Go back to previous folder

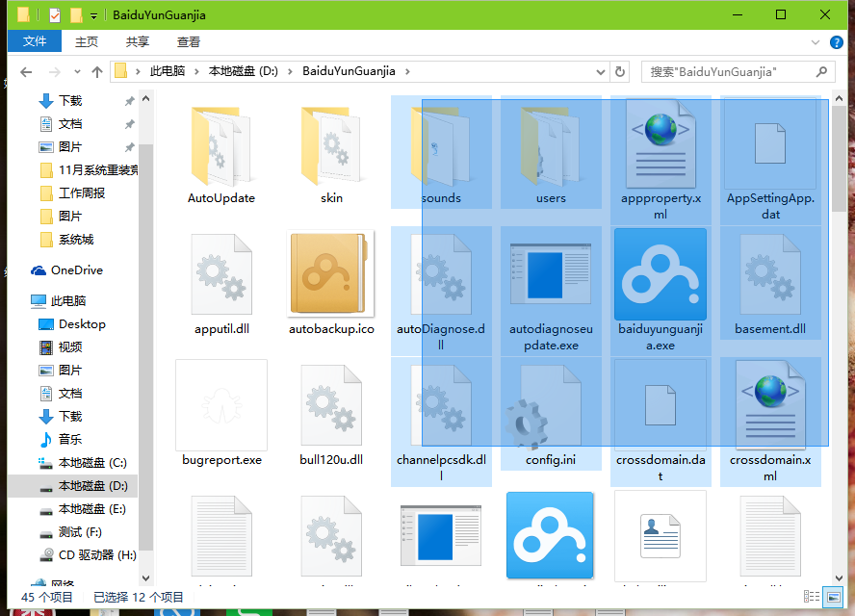tap(26, 71)
